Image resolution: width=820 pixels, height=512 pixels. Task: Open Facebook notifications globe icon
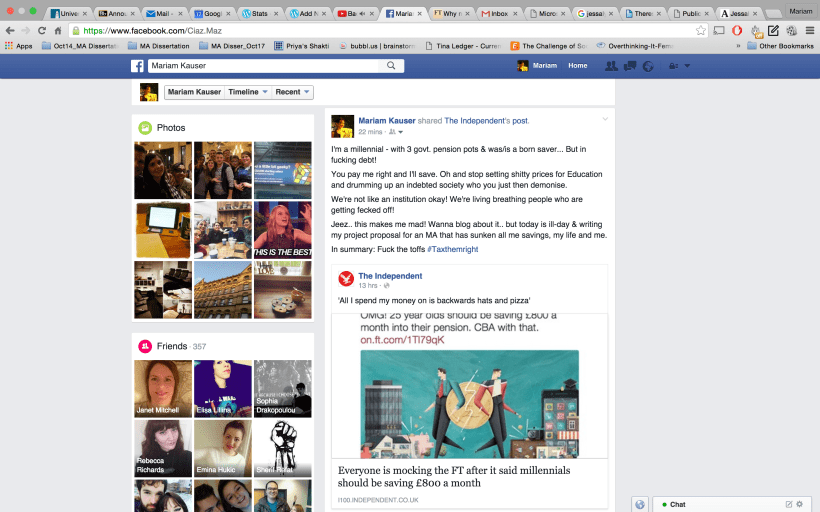point(648,66)
